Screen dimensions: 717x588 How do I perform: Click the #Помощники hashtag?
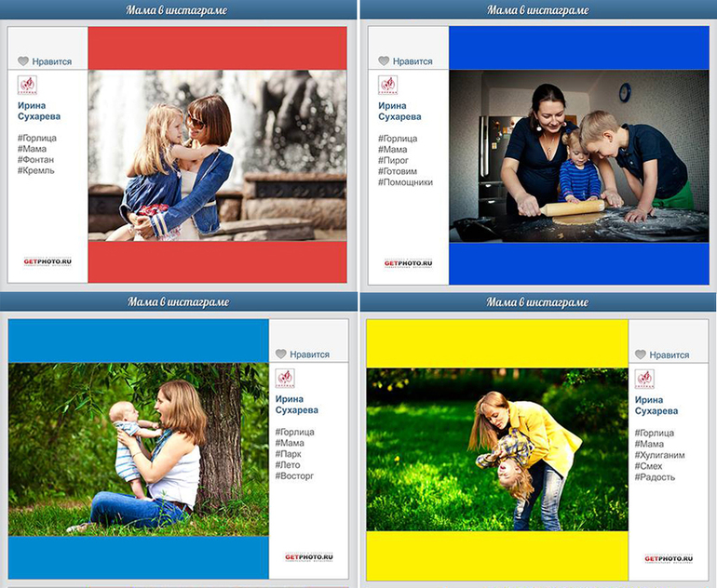click(405, 182)
